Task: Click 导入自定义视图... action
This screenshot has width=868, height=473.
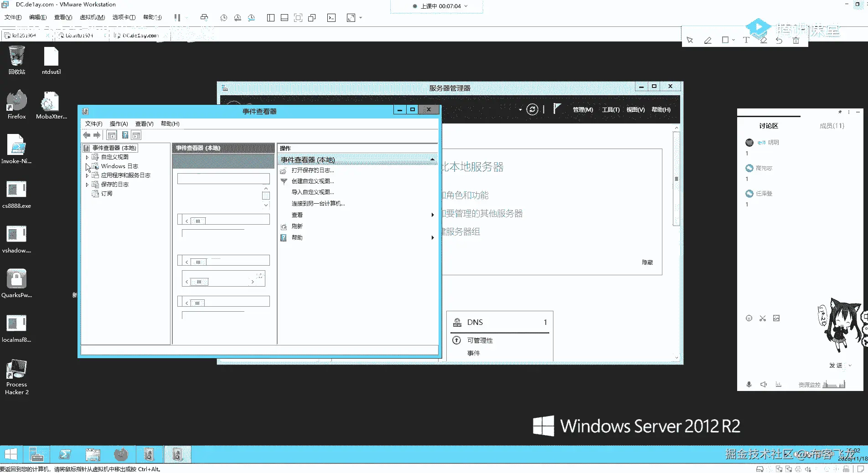Action: pyautogui.click(x=313, y=192)
